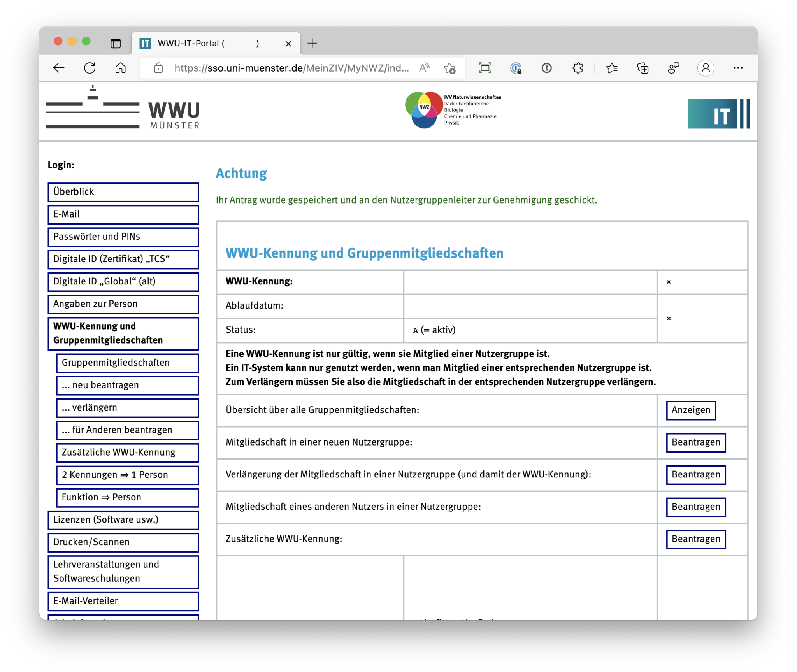Viewport: 797px width, 672px height.
Task: Open the '... verlängern' submenu item
Action: coord(127,407)
